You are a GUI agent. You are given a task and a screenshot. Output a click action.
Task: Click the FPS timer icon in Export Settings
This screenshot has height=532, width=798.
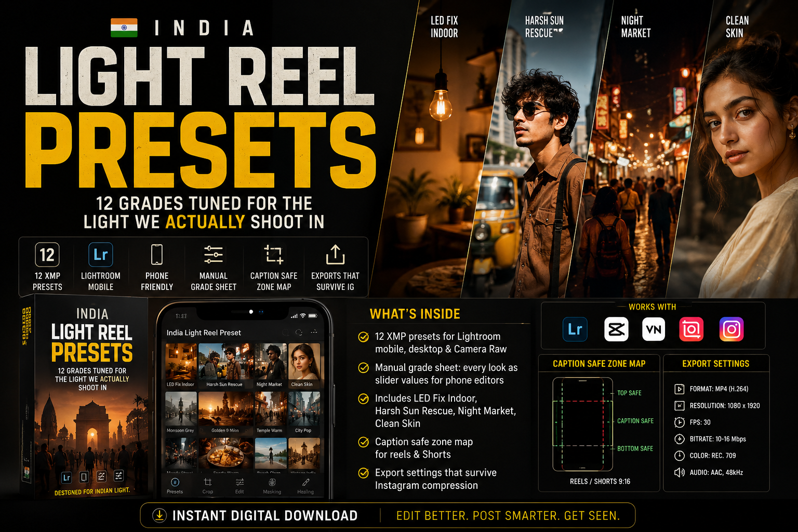(x=679, y=422)
